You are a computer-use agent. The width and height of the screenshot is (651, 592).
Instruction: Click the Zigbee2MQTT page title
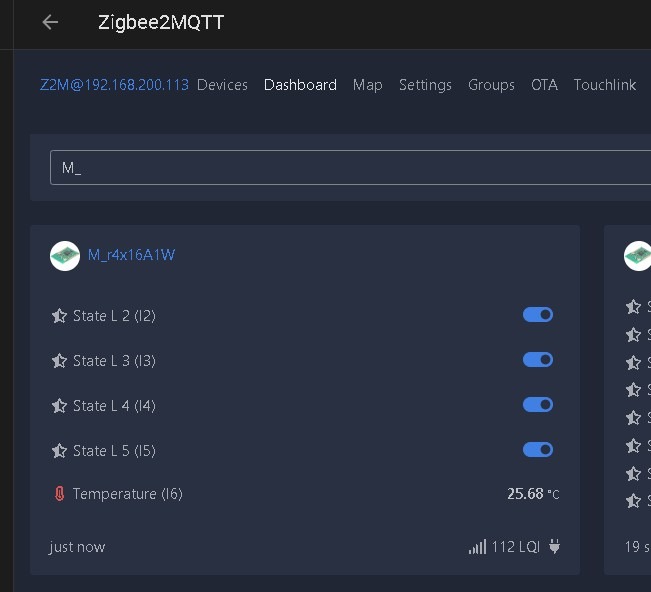[x=161, y=22]
